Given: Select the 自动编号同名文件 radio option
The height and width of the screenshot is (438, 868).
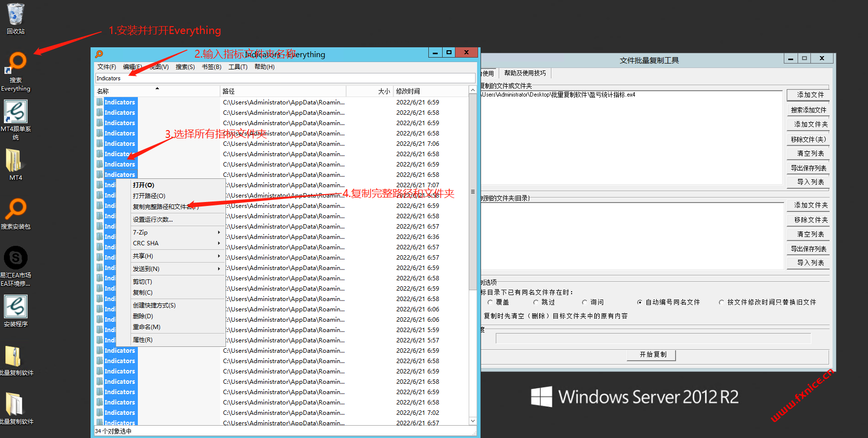Looking at the screenshot, I should point(640,303).
